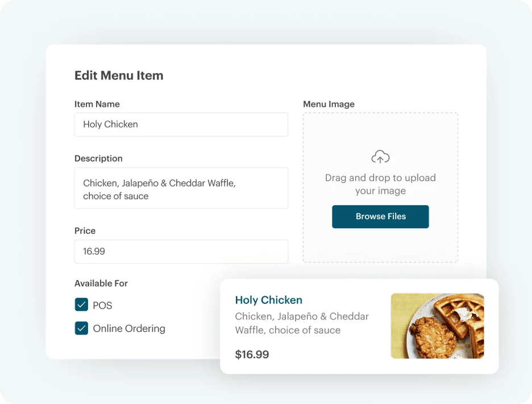The width and height of the screenshot is (532, 404).
Task: Select the Holy Chicken preview card
Action: click(359, 326)
